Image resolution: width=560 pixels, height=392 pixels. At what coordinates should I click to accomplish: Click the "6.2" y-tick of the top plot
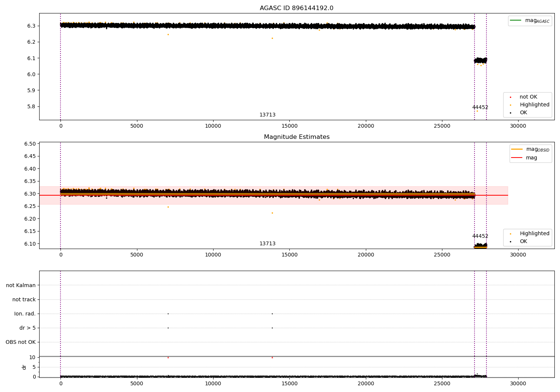(x=31, y=42)
